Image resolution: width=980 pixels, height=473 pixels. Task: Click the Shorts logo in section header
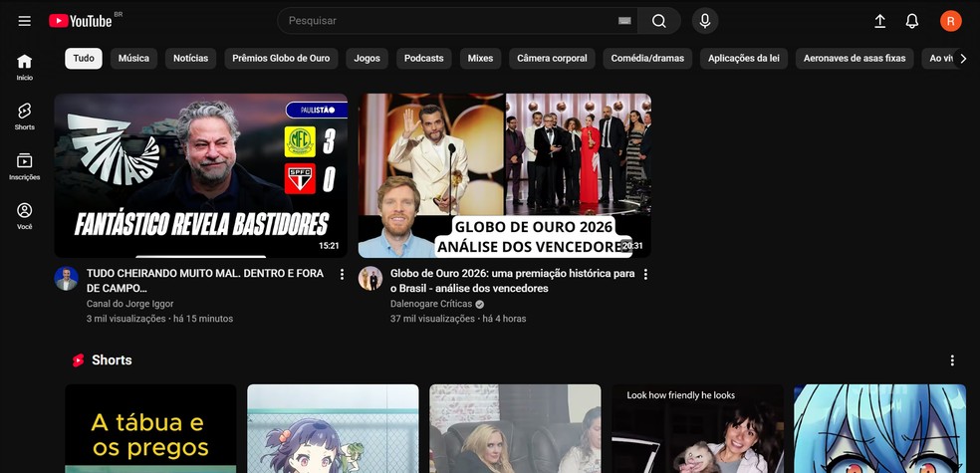(78, 360)
